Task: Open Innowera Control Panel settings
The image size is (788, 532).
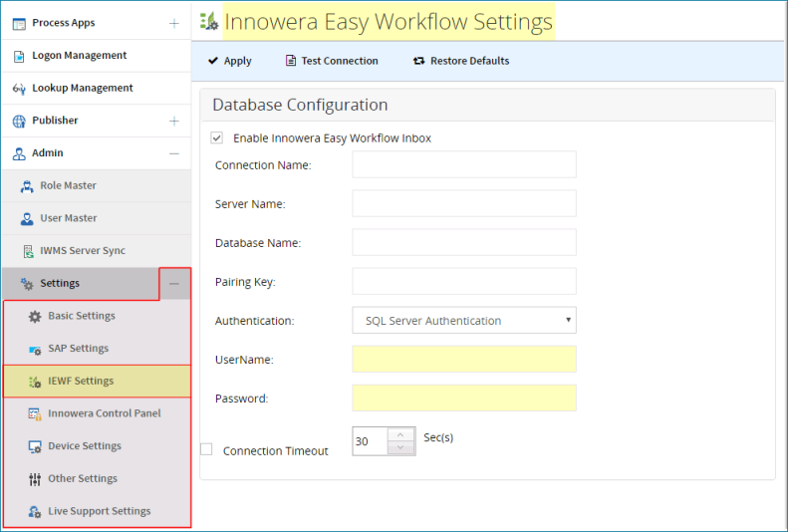Action: tap(97, 414)
